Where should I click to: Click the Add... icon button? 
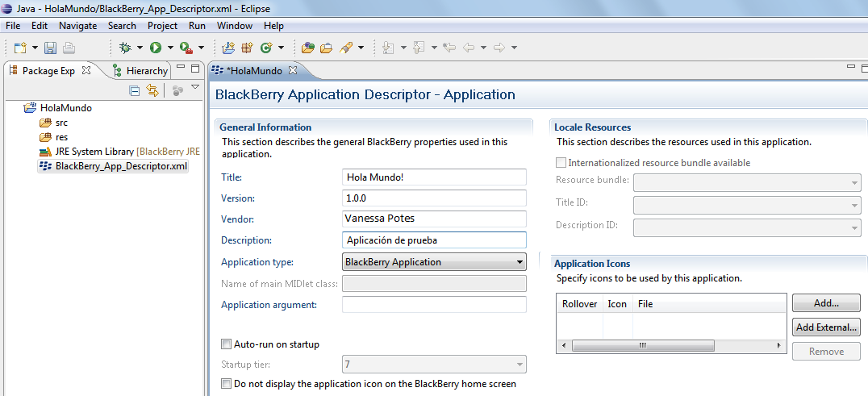click(x=825, y=303)
